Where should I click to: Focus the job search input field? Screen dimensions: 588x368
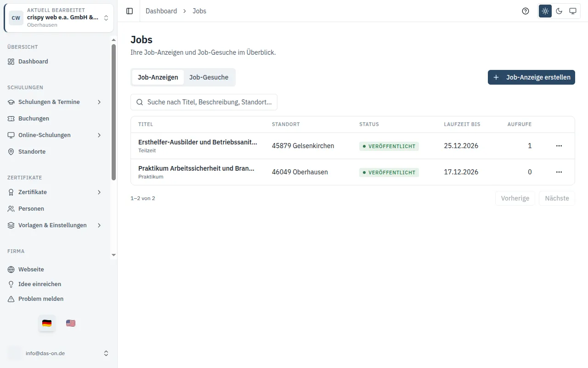click(x=204, y=102)
